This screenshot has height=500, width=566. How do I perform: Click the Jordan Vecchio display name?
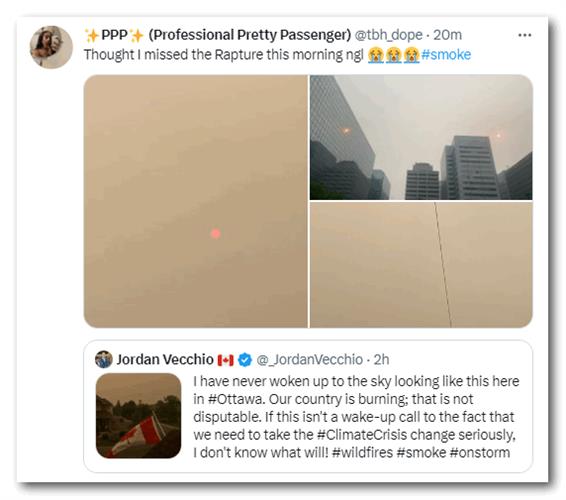pyautogui.click(x=165, y=360)
